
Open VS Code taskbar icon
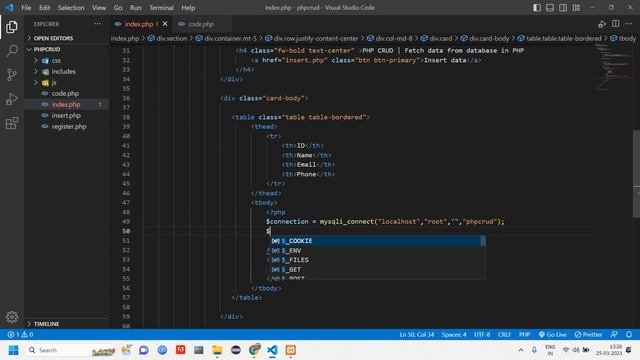point(272,350)
